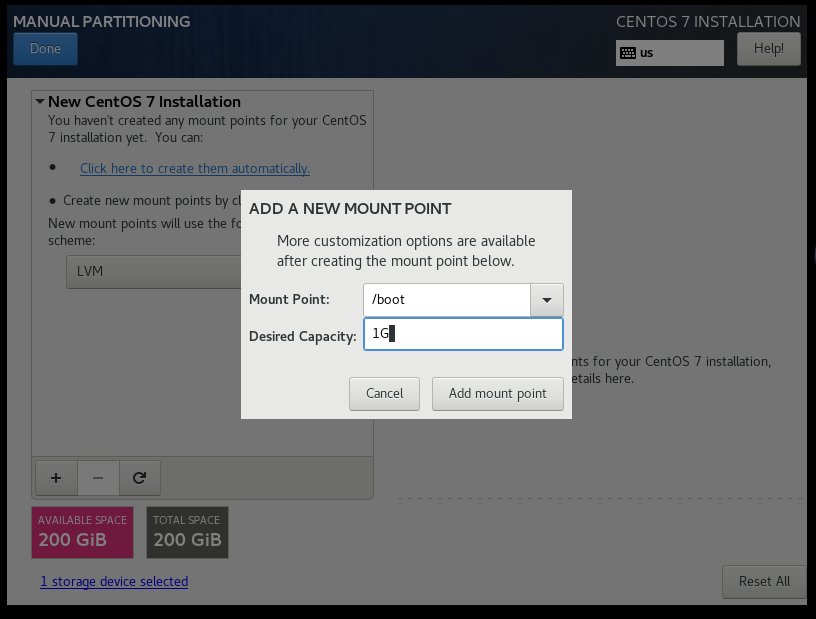The width and height of the screenshot is (816, 619).
Task: Open the Help! button
Action: tap(769, 49)
